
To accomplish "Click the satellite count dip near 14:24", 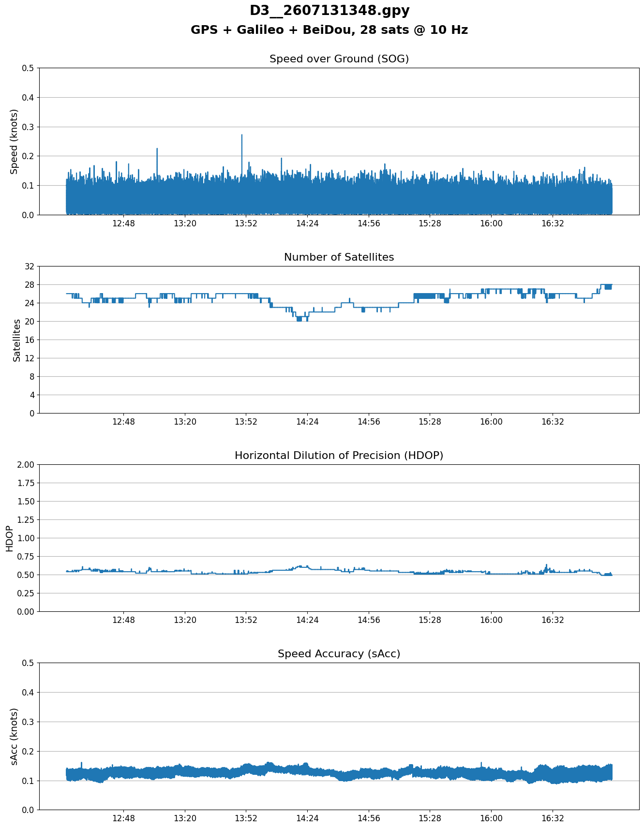I will pos(300,318).
